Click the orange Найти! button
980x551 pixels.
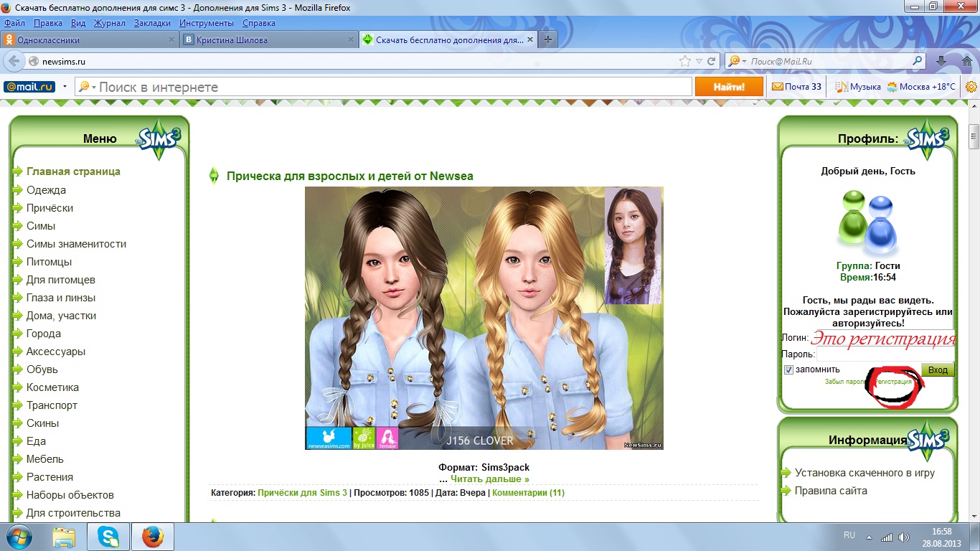click(729, 87)
